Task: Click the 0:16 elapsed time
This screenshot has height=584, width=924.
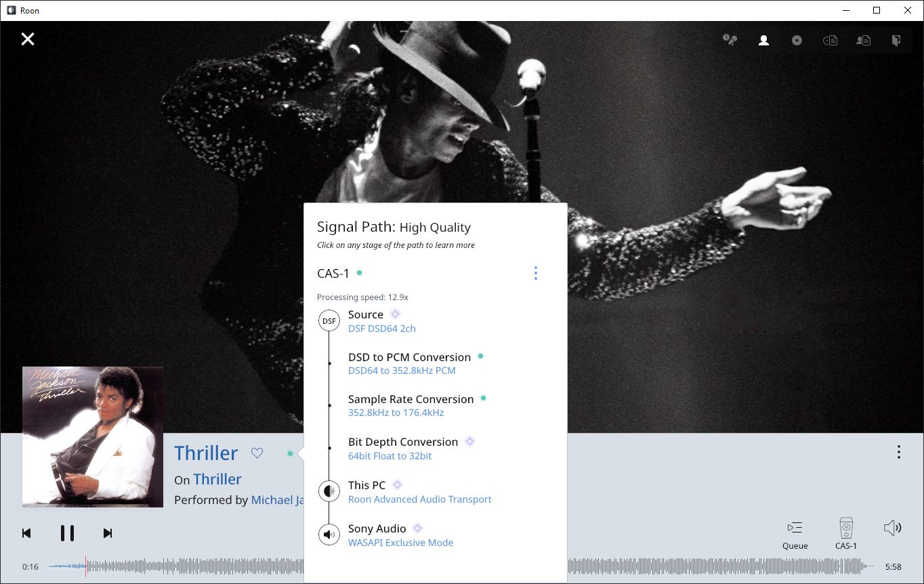Action: coord(30,566)
